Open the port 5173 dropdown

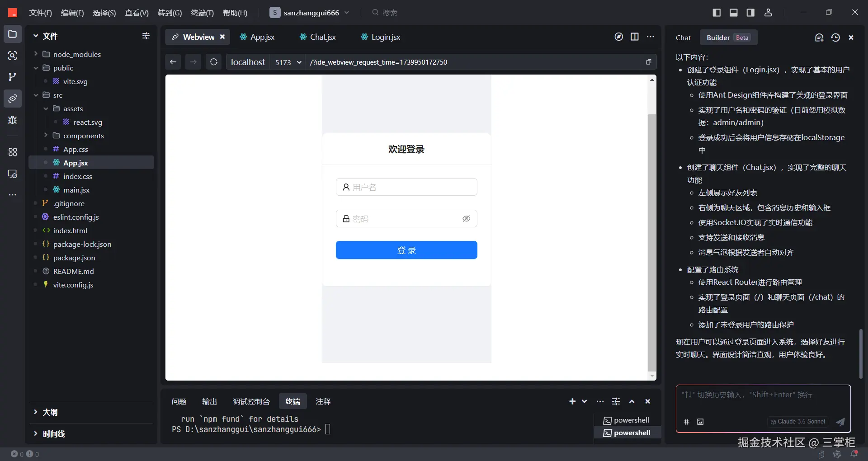click(x=288, y=62)
